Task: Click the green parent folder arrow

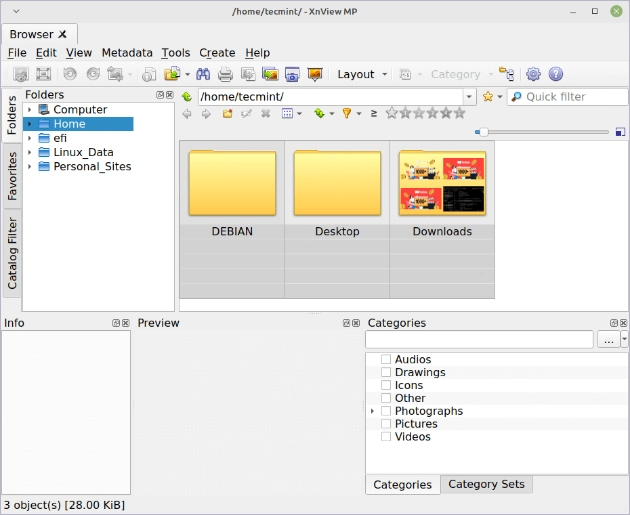Action: (x=187, y=97)
